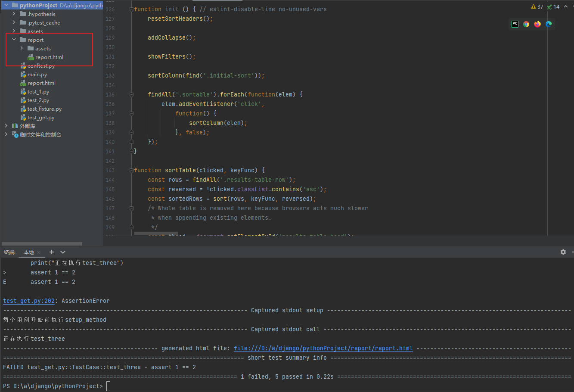The height and width of the screenshot is (392, 574).
Task: Open file in Chrome browser
Action: (x=526, y=24)
